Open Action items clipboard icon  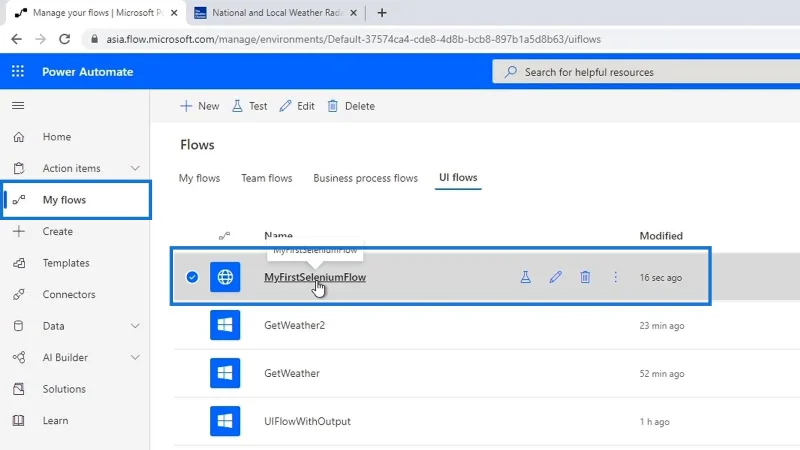tap(19, 168)
